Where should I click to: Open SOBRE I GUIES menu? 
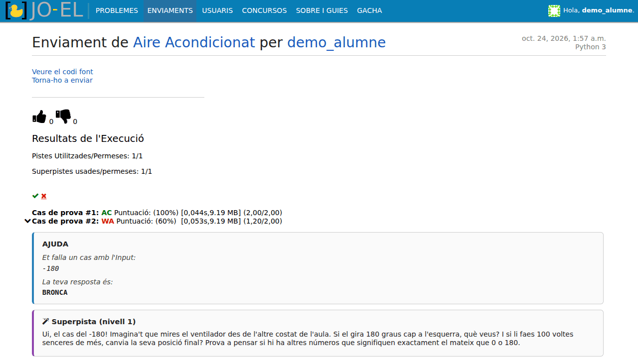pyautogui.click(x=322, y=10)
